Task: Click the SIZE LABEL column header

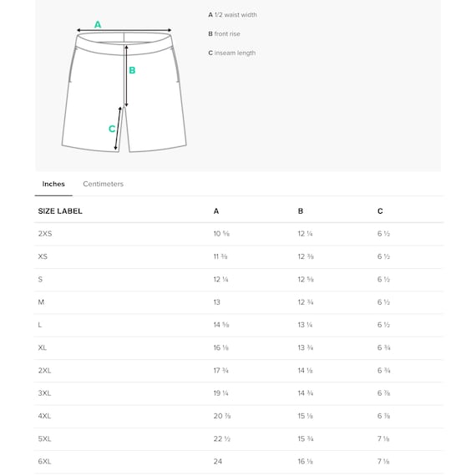Action: point(60,211)
